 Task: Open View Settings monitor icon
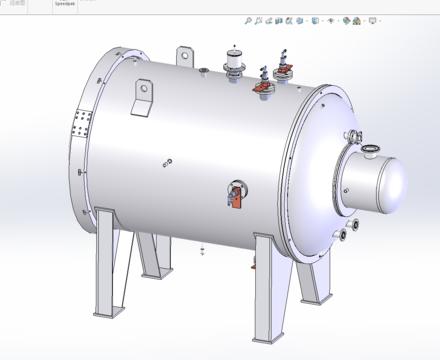372,21
